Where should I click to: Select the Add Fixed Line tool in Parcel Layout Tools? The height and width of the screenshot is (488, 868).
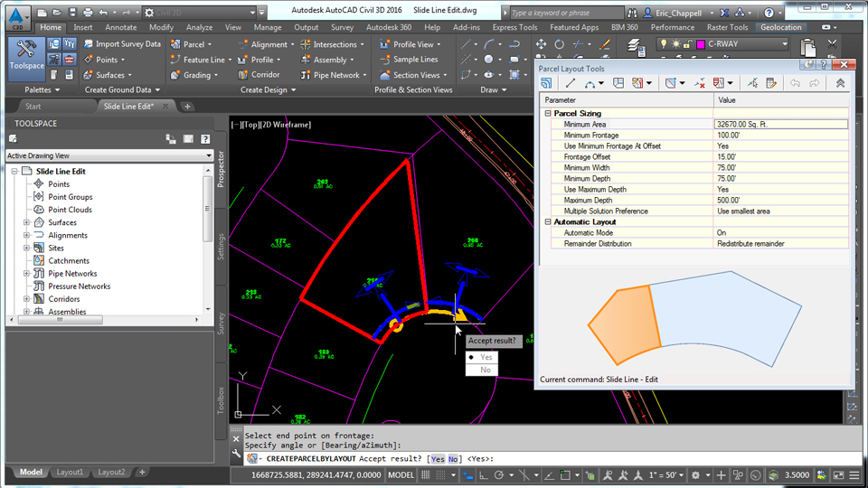tap(571, 83)
